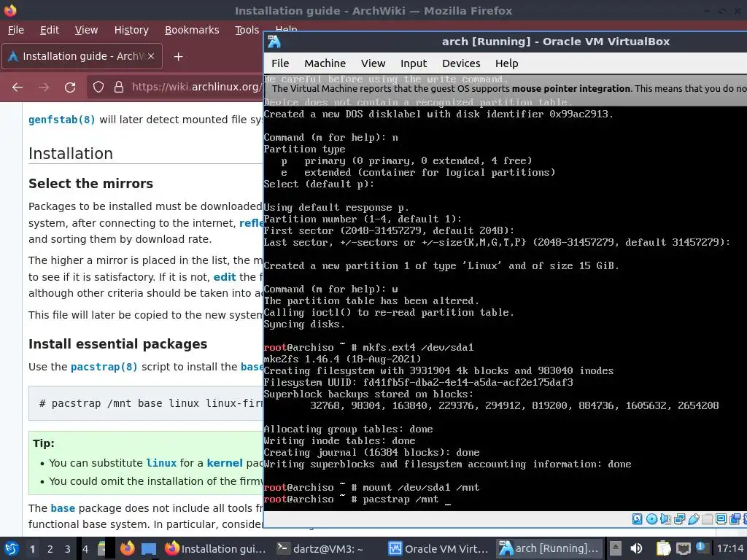Switch to workspace 4 on the taskbar
This screenshot has height=560, width=747.
coord(85,549)
